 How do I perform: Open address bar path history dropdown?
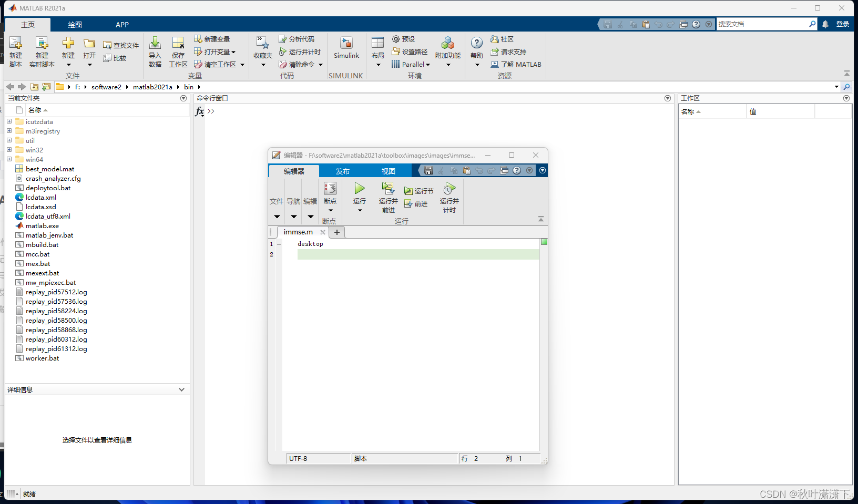point(836,87)
